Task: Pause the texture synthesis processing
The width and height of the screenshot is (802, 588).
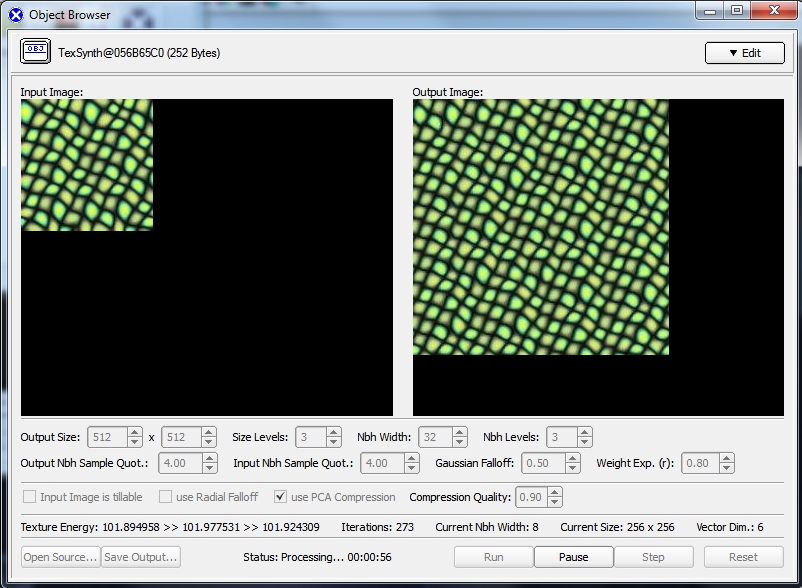Action: [573, 557]
